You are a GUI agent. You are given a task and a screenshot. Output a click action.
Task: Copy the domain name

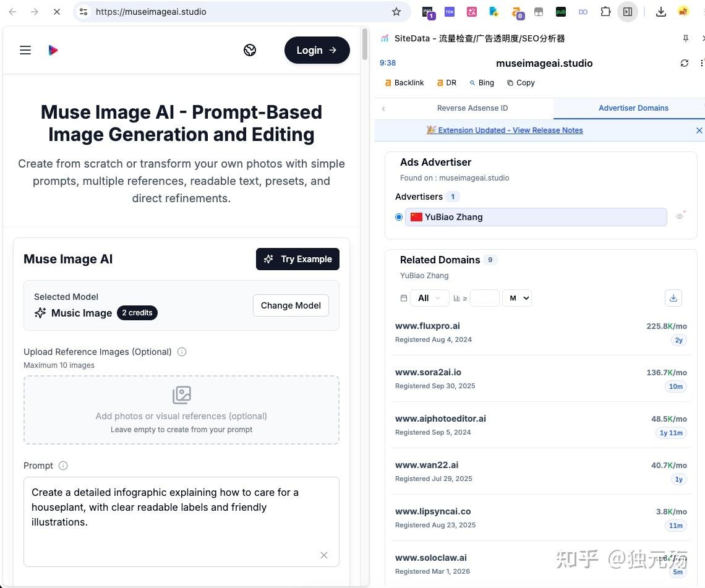point(521,83)
